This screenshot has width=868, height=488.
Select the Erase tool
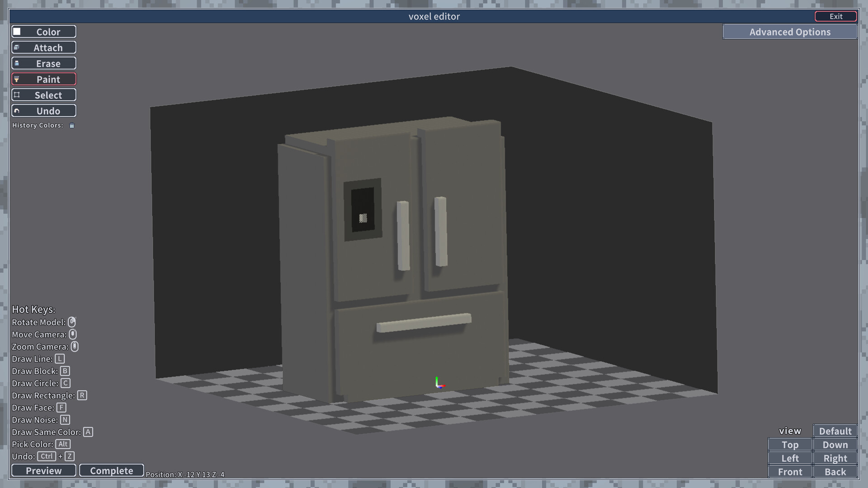[44, 63]
